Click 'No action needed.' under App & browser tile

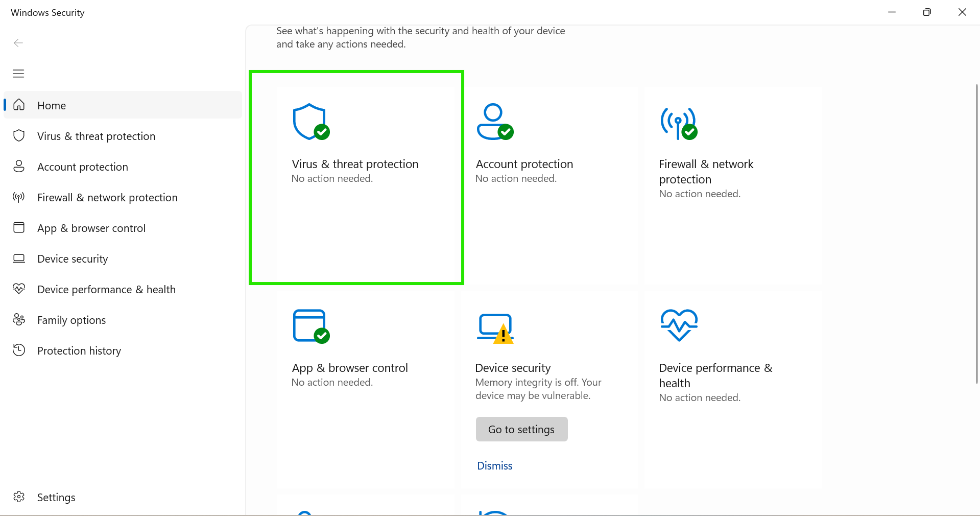[332, 382]
